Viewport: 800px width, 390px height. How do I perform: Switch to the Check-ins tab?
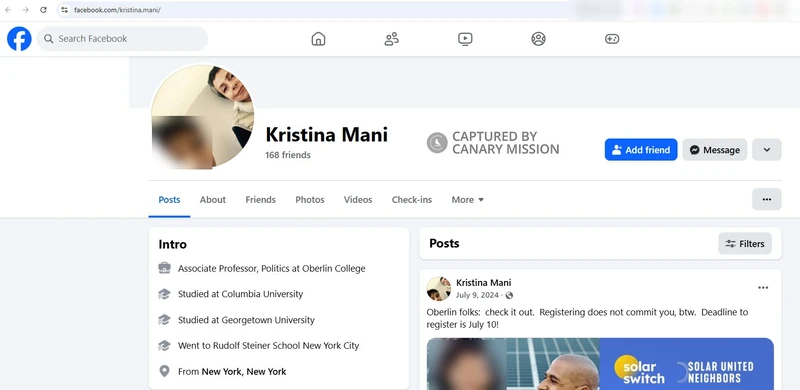point(412,200)
